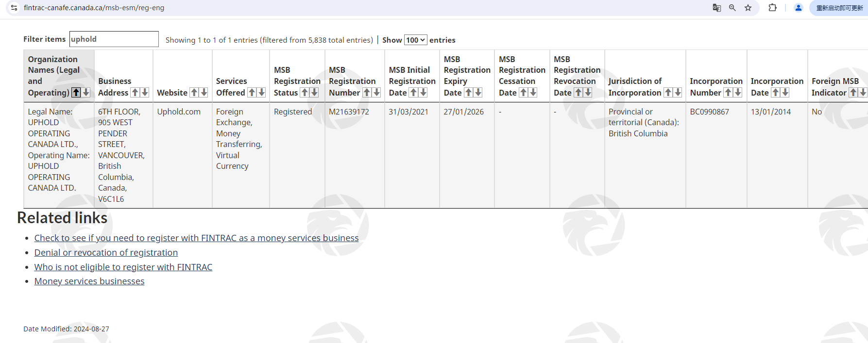Open Denial or revocation of registration link
The height and width of the screenshot is (343, 868).
click(106, 253)
